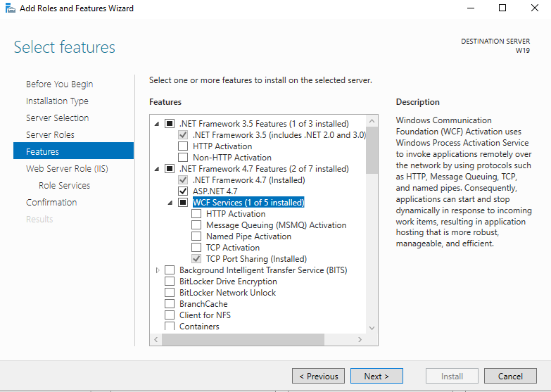Click the features list scroll down arrow
Image resolution: width=551 pixels, height=392 pixels.
coord(372,328)
